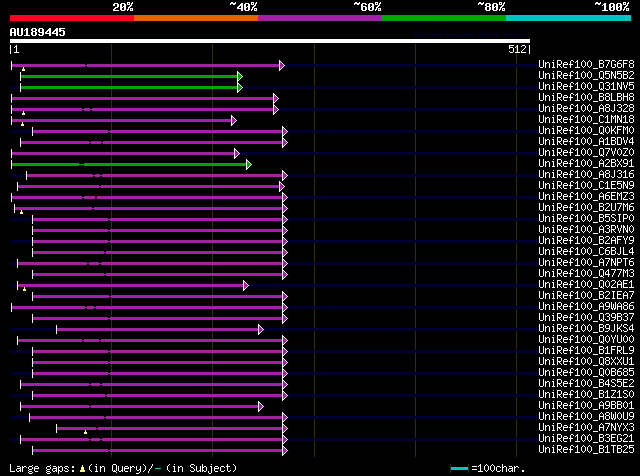Pick UniRef100_A8W0U9
Image resolution: width=640 pixels, height=476 pixels.
click(586, 417)
